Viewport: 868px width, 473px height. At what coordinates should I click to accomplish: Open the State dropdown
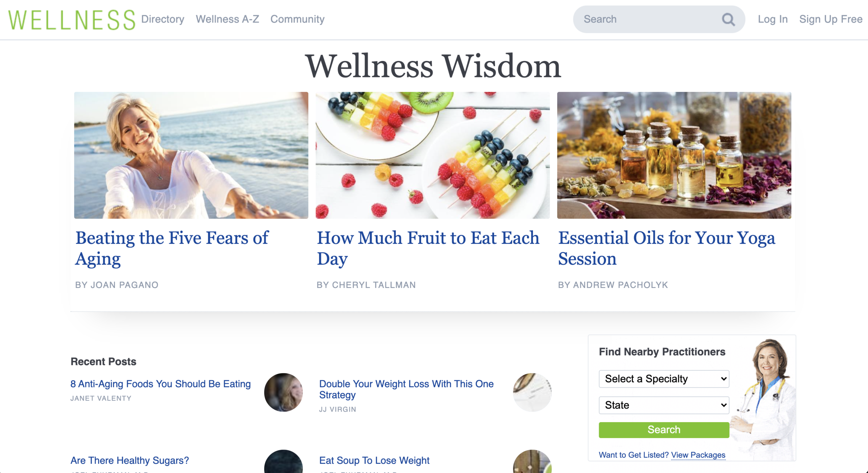664,405
